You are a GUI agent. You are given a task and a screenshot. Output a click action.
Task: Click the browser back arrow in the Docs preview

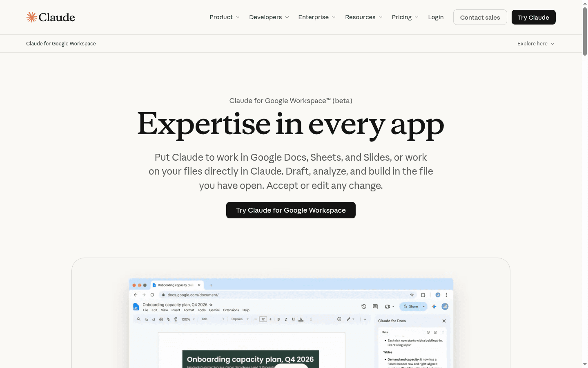pyautogui.click(x=136, y=295)
